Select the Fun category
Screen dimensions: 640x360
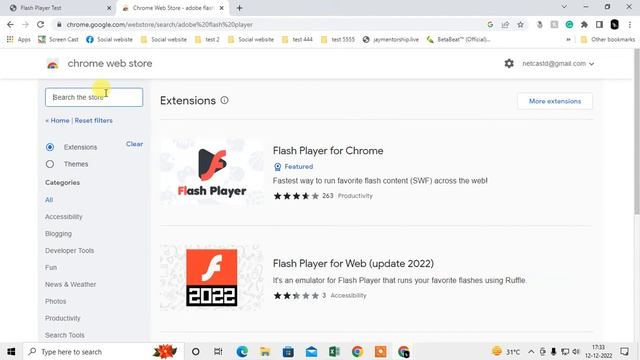click(x=51, y=267)
